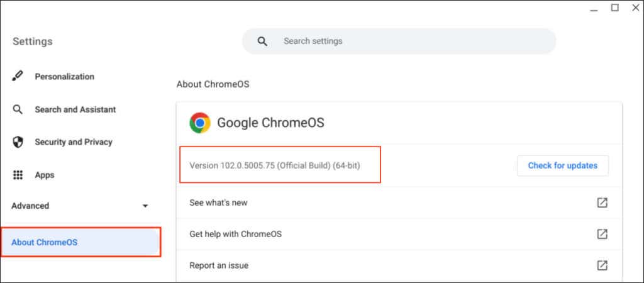Go to Security and Privacy section
The height and width of the screenshot is (283, 644).
tap(73, 142)
